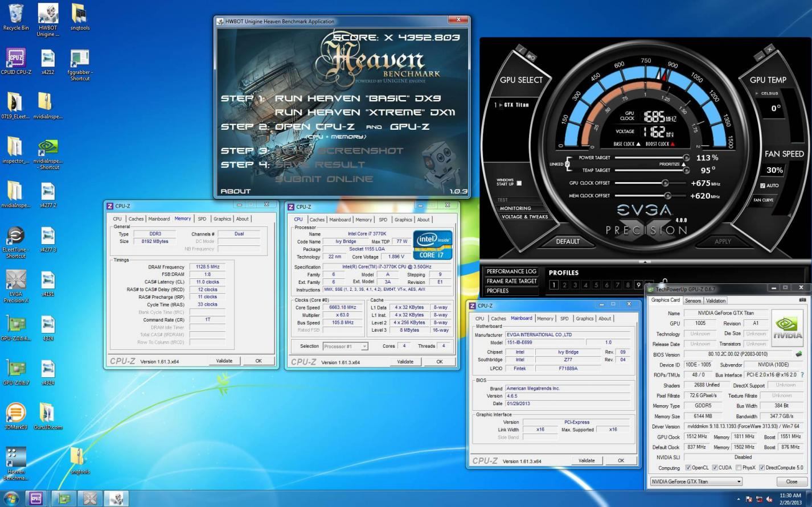Switch to SPD tab in CPU-Z Memory window
Screen dimensions: 812x507
coord(202,219)
